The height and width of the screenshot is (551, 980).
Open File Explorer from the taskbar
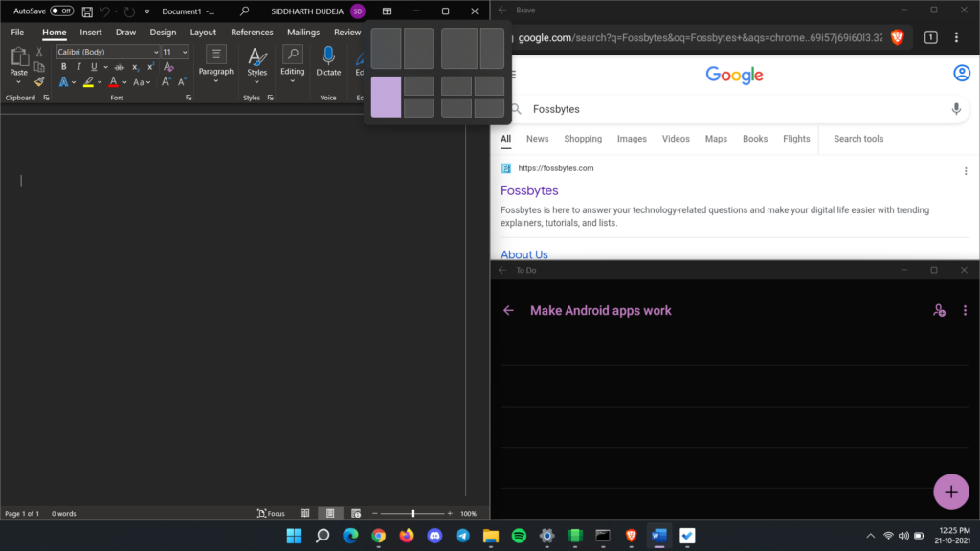(491, 536)
